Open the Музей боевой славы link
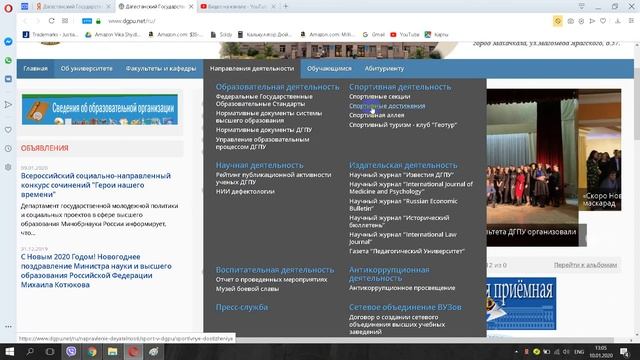The width and height of the screenshot is (640, 360). point(247,289)
